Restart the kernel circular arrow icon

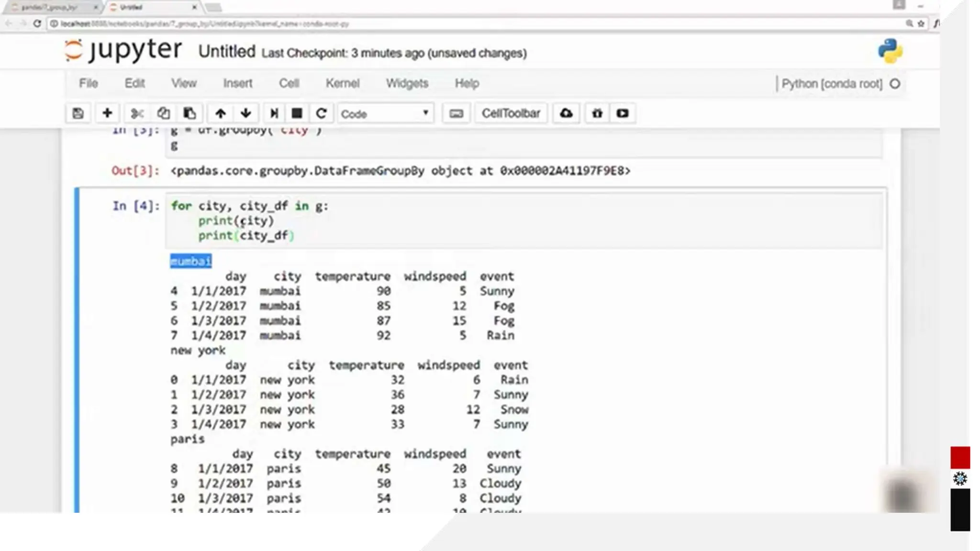point(321,113)
